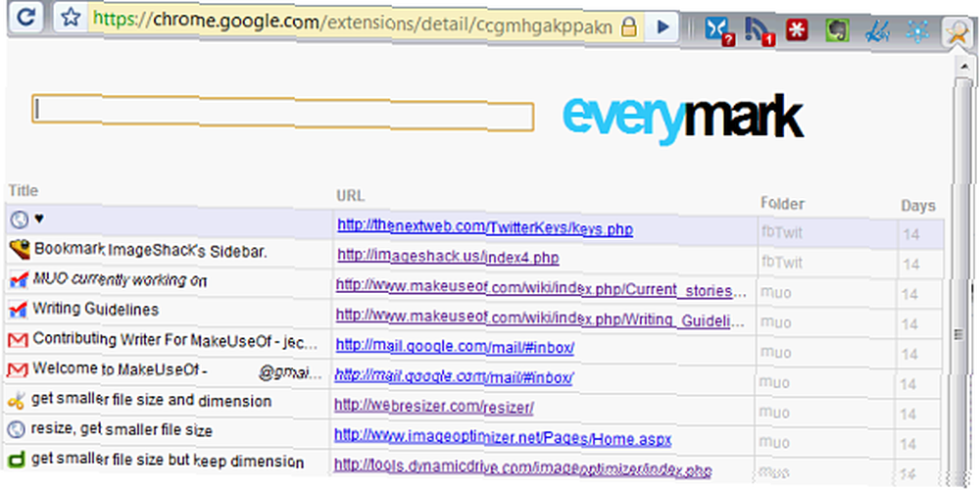Click green favicon beside keep dimension bookmark
Viewport: 980px width, 490px height.
(17, 461)
